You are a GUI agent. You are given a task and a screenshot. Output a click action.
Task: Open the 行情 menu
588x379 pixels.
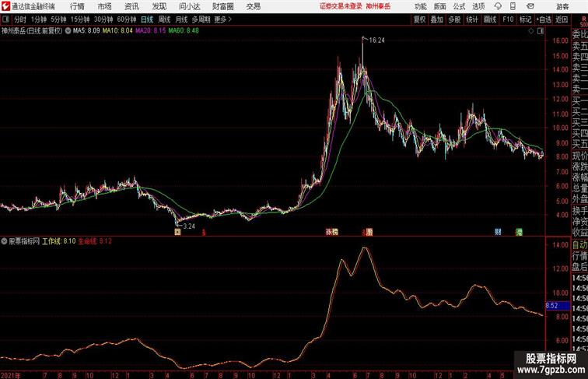point(77,6)
